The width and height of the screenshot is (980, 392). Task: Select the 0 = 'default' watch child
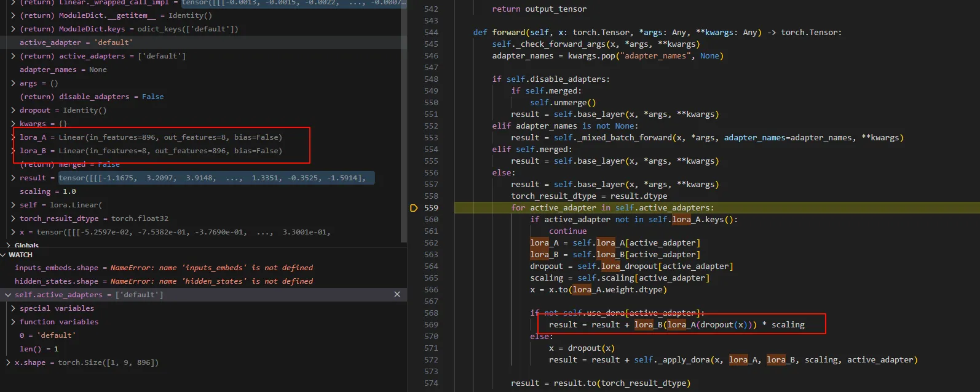click(x=203, y=335)
